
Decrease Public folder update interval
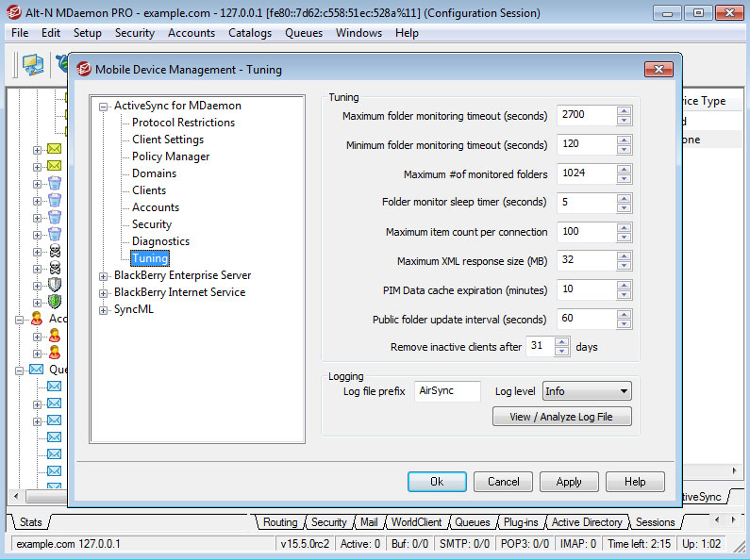click(624, 324)
